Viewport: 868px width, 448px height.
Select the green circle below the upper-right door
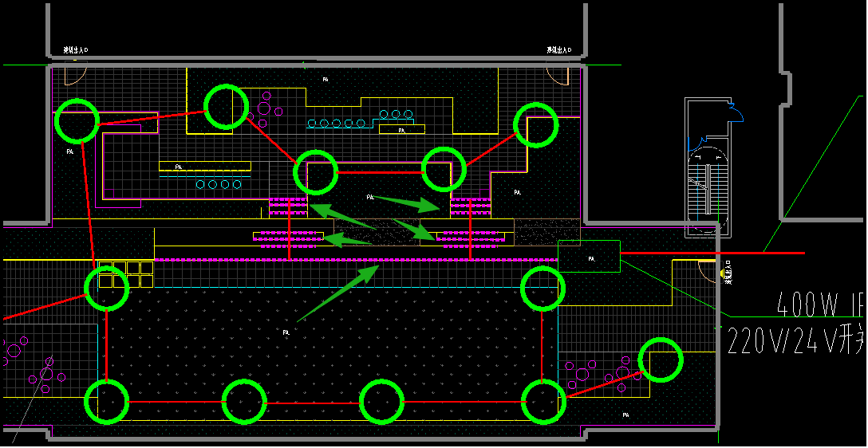(535, 124)
